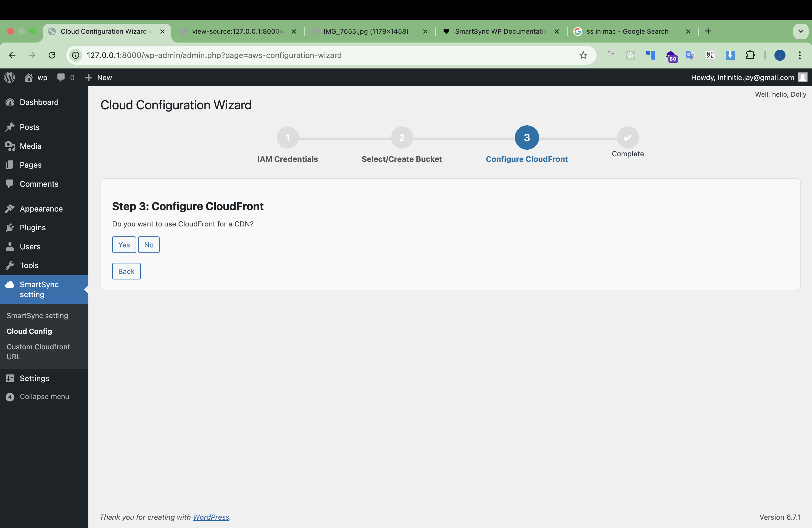Click the Comments bubble icon in admin bar
This screenshot has width=812, height=528.
pyautogui.click(x=61, y=77)
